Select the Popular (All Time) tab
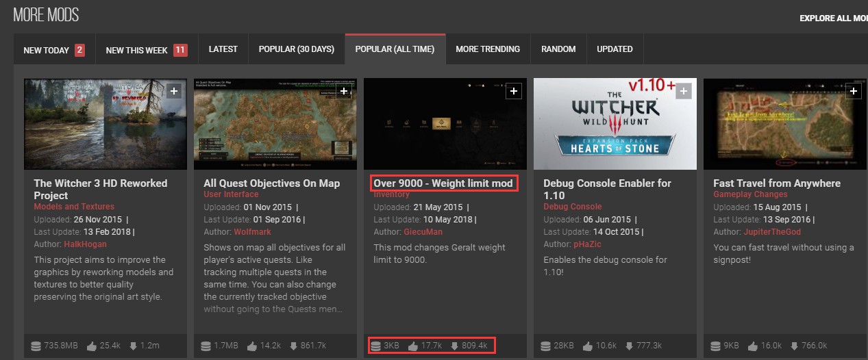The image size is (868, 360). pos(395,49)
